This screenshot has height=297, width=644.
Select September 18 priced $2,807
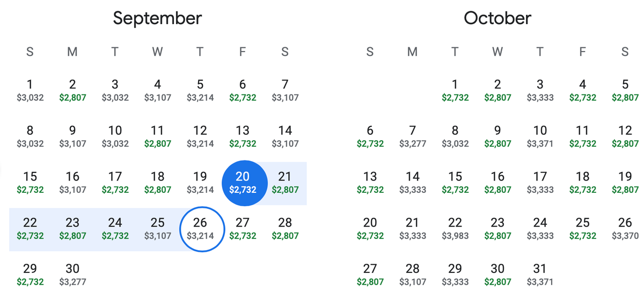pyautogui.click(x=158, y=183)
